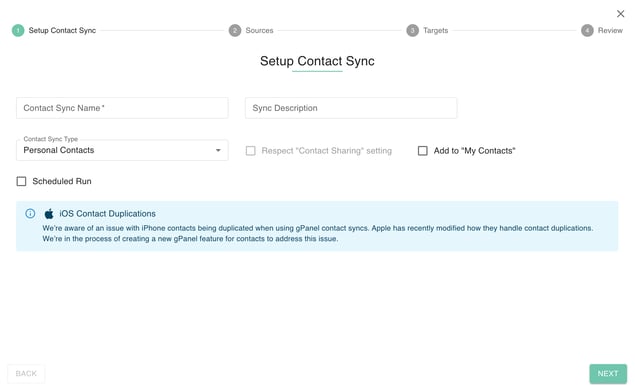Image resolution: width=635 pixels, height=385 pixels.
Task: Open the Contact Sync Type dropdown
Action: pyautogui.click(x=122, y=150)
